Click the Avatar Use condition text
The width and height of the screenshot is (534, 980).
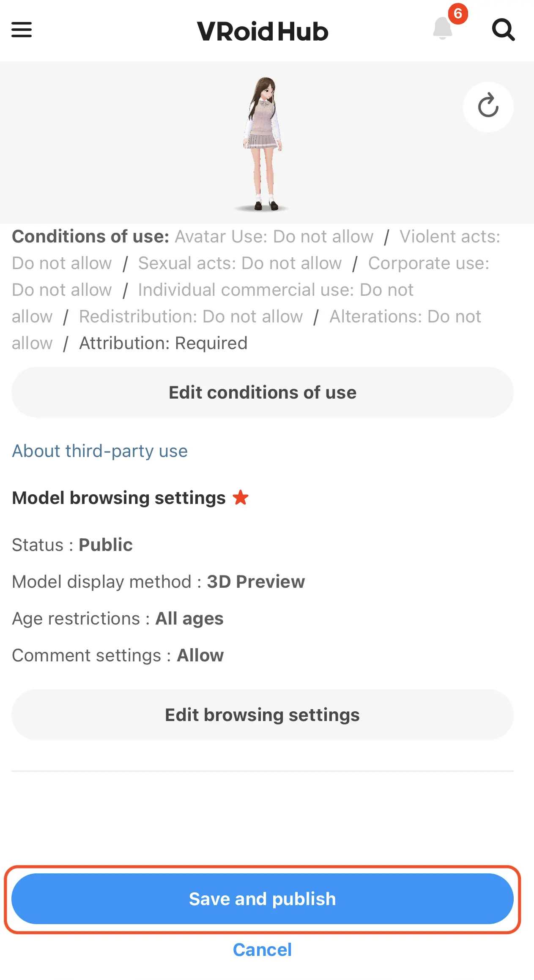(274, 236)
